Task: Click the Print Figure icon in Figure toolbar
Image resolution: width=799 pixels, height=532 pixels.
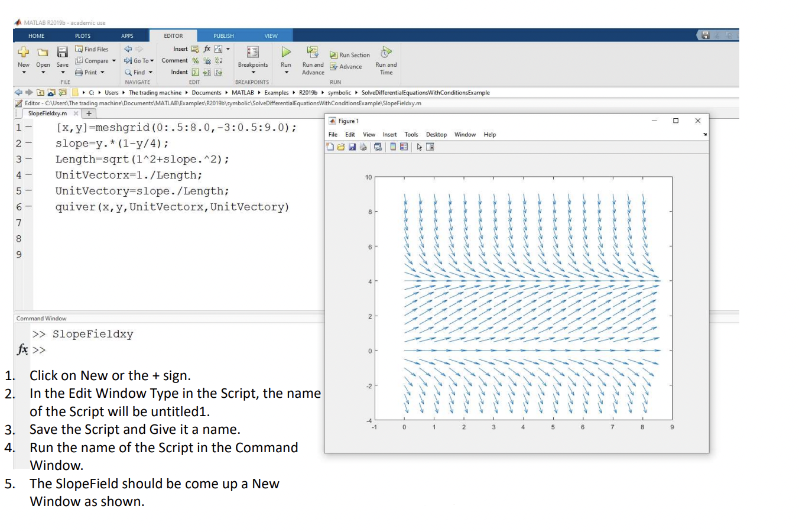Action: pos(363,147)
